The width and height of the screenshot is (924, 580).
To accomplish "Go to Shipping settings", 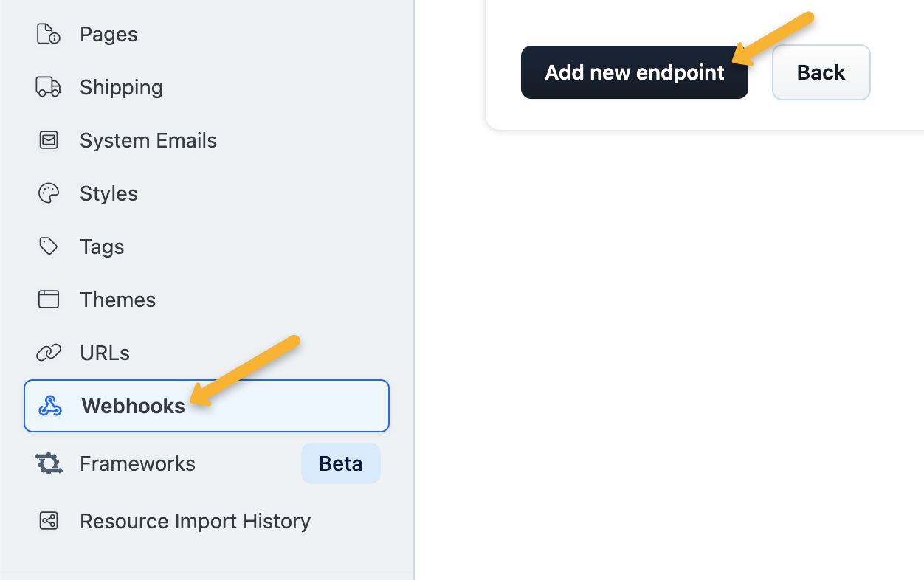I will [121, 87].
